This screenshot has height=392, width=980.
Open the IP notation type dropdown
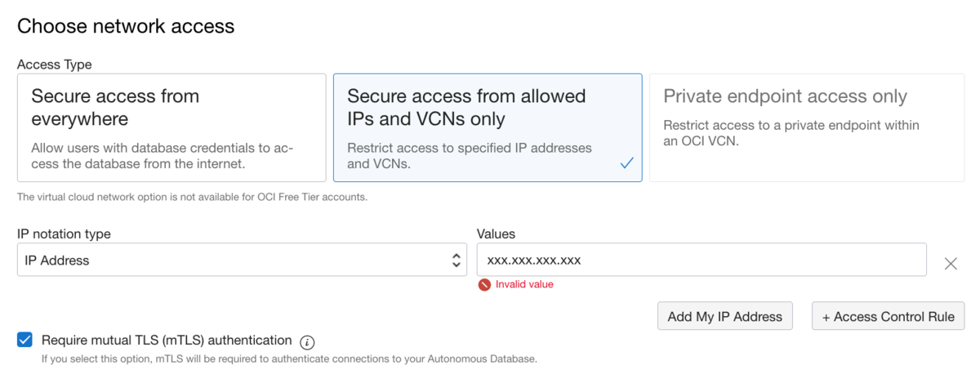tap(242, 261)
